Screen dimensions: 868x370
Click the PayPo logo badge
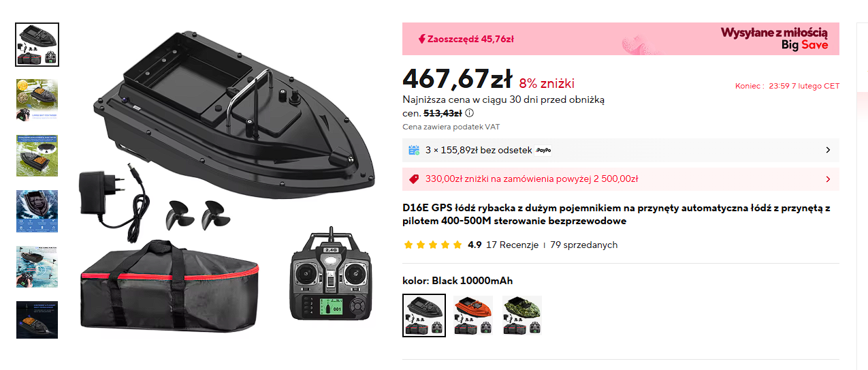pyautogui.click(x=543, y=150)
